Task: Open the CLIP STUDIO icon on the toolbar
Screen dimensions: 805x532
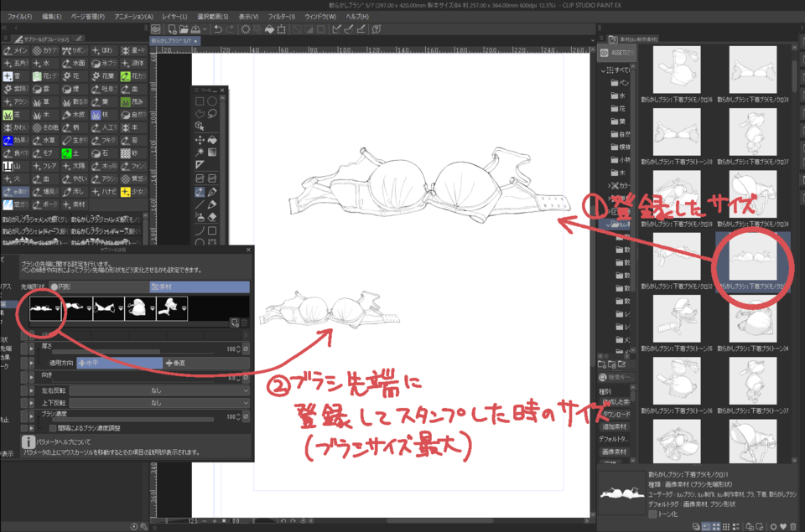Action: click(157, 29)
